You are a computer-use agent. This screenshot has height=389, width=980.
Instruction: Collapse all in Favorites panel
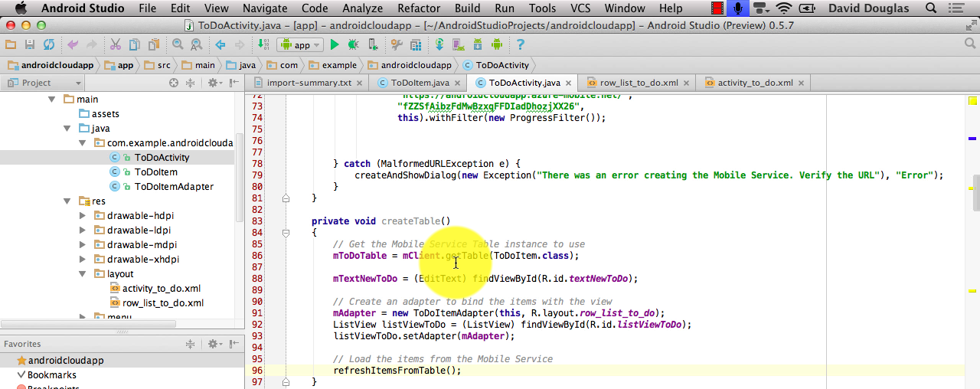coord(191,345)
